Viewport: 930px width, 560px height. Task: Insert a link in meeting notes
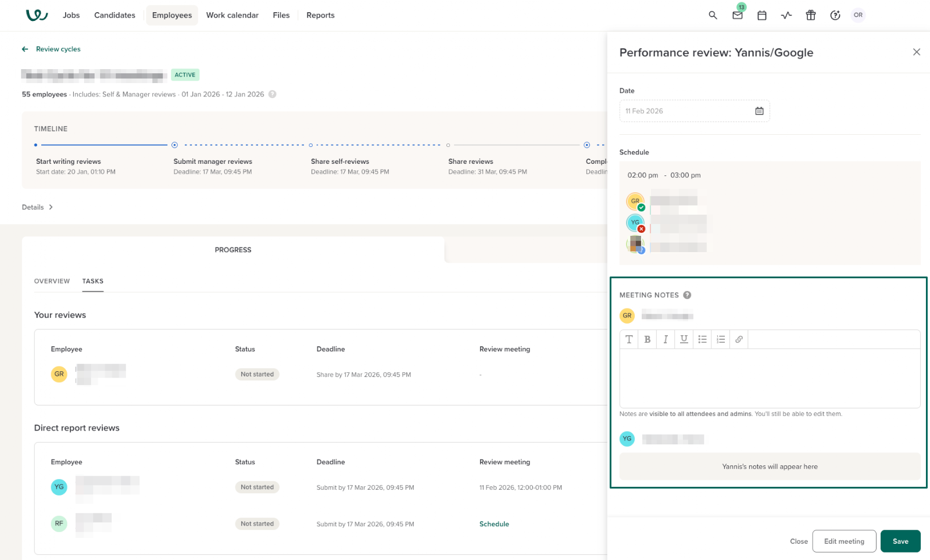click(739, 339)
